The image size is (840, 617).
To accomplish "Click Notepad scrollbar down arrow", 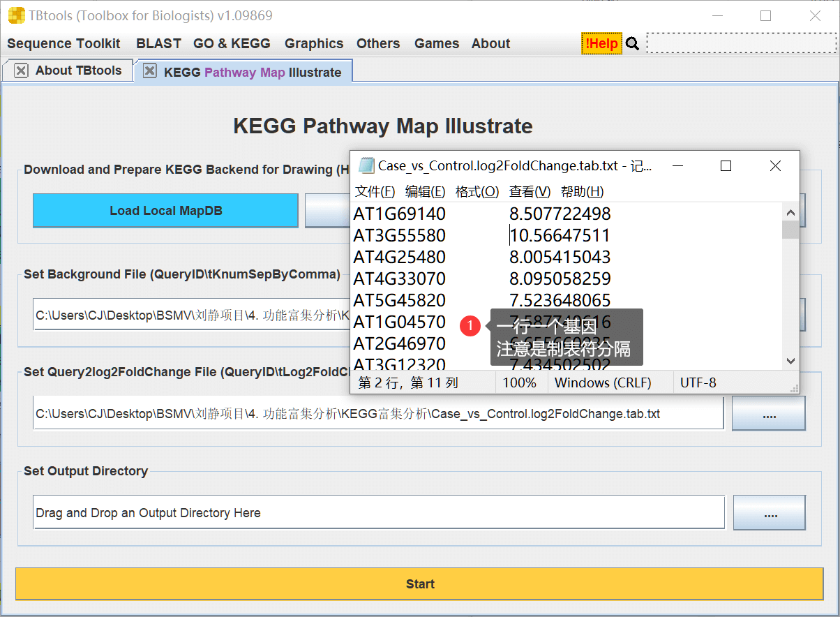I will tap(790, 361).
